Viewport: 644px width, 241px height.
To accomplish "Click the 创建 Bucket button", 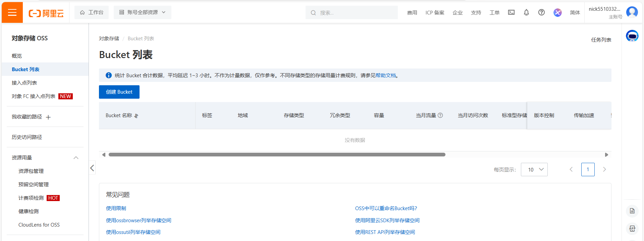I will 119,92.
